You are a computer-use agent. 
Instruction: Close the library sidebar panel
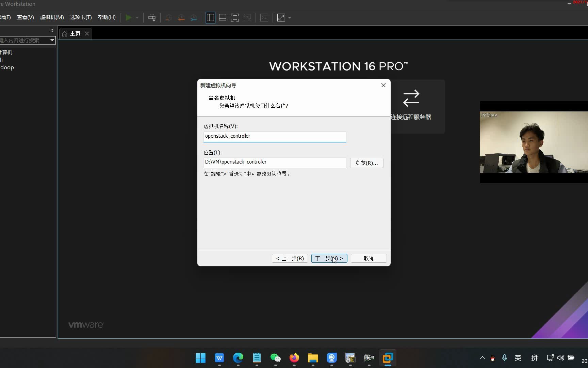[x=52, y=30]
